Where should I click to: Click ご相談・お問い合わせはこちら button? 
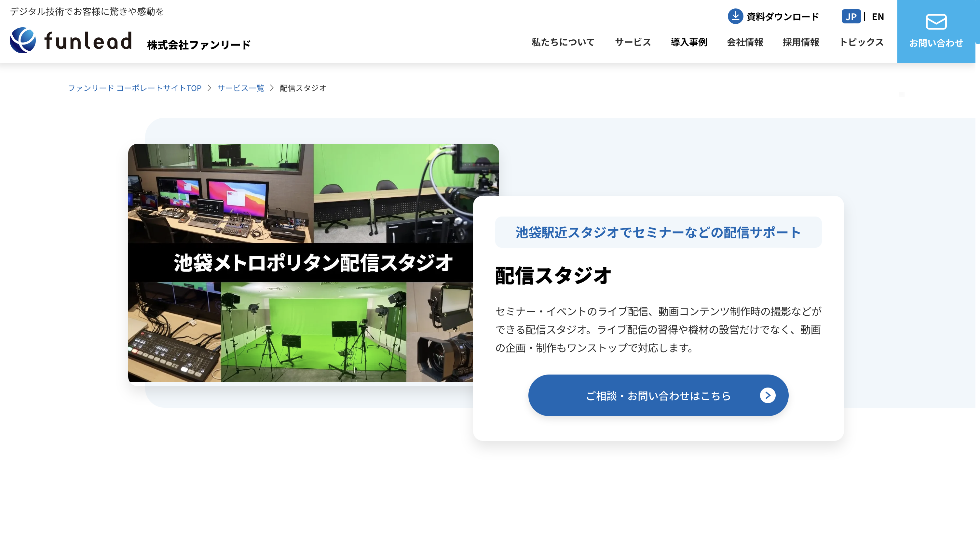click(658, 395)
